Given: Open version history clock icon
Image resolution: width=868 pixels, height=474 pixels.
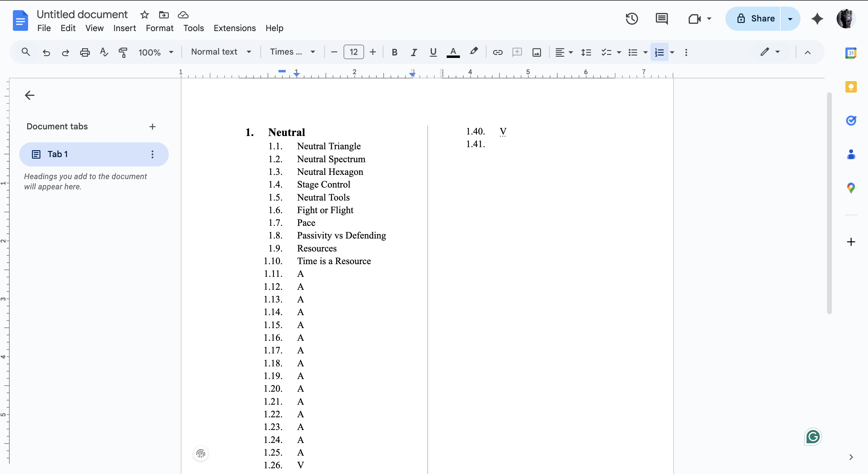Looking at the screenshot, I should coord(631,18).
